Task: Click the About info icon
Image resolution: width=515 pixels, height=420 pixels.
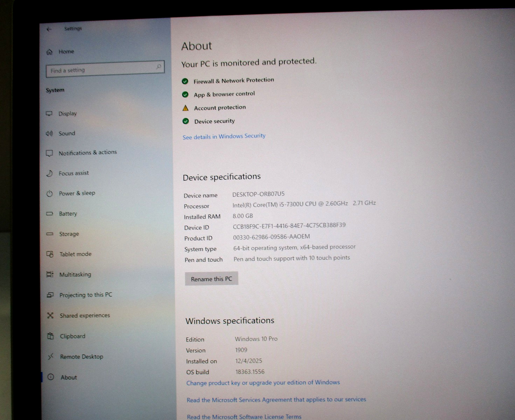Action: [51, 377]
